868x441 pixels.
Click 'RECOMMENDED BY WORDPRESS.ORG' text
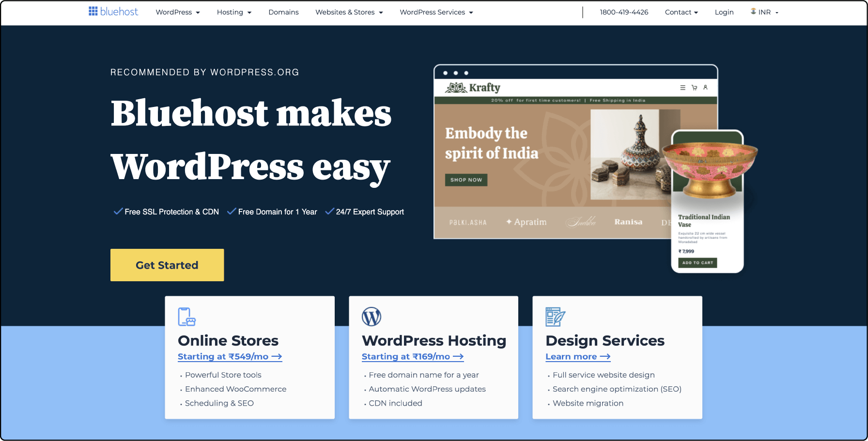[204, 72]
